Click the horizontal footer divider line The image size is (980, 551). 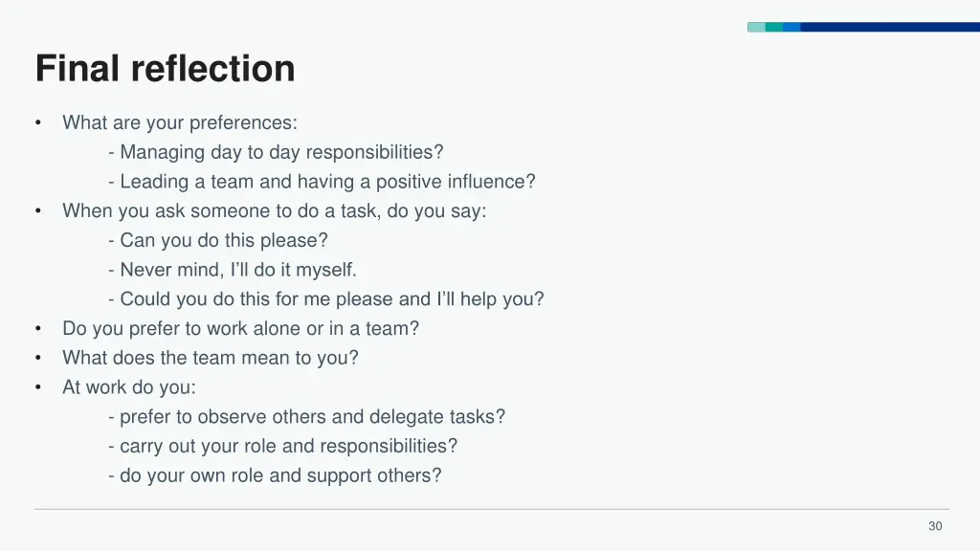click(x=492, y=509)
